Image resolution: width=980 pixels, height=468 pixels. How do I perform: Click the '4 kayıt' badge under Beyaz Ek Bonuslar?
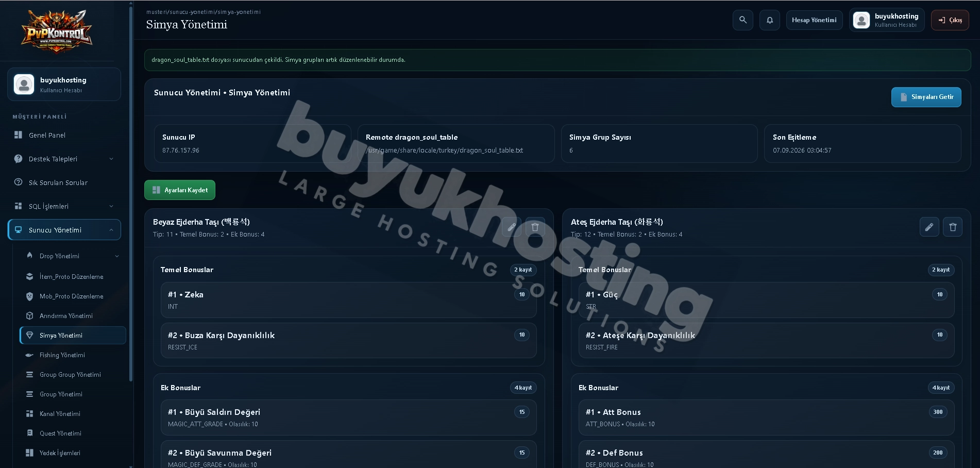[523, 388]
